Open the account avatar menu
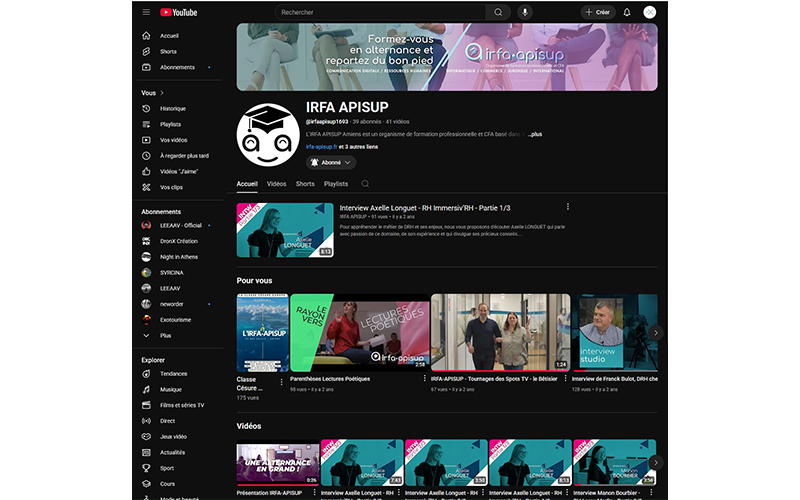Screen dimensions: 800x500 (649, 12)
